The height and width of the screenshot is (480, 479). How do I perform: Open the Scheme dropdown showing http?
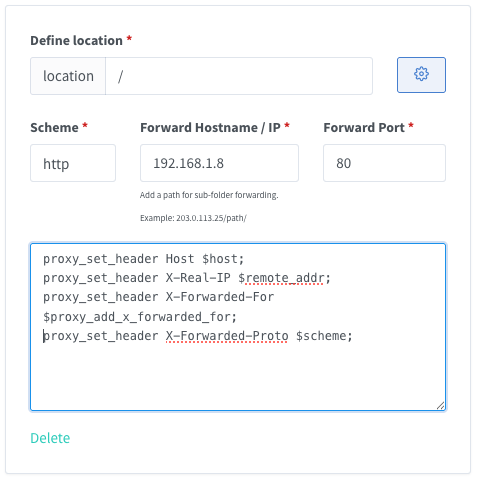coord(73,163)
